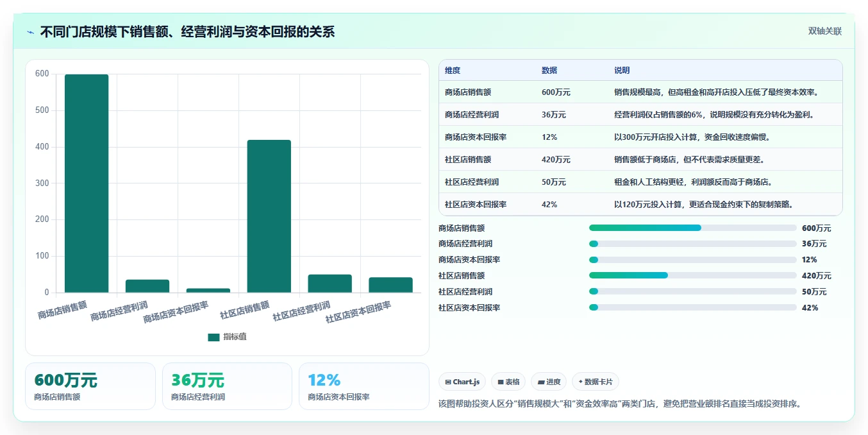Select the 进度 tag chip

[549, 382]
